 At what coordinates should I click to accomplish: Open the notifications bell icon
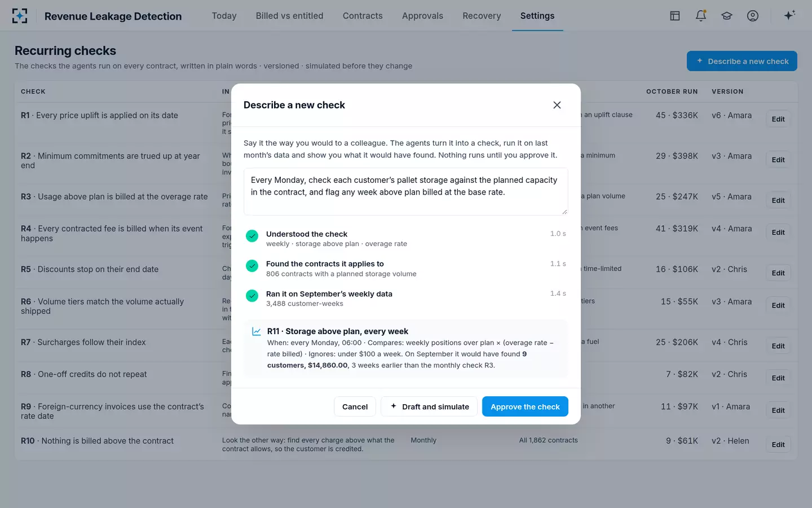coord(701,16)
